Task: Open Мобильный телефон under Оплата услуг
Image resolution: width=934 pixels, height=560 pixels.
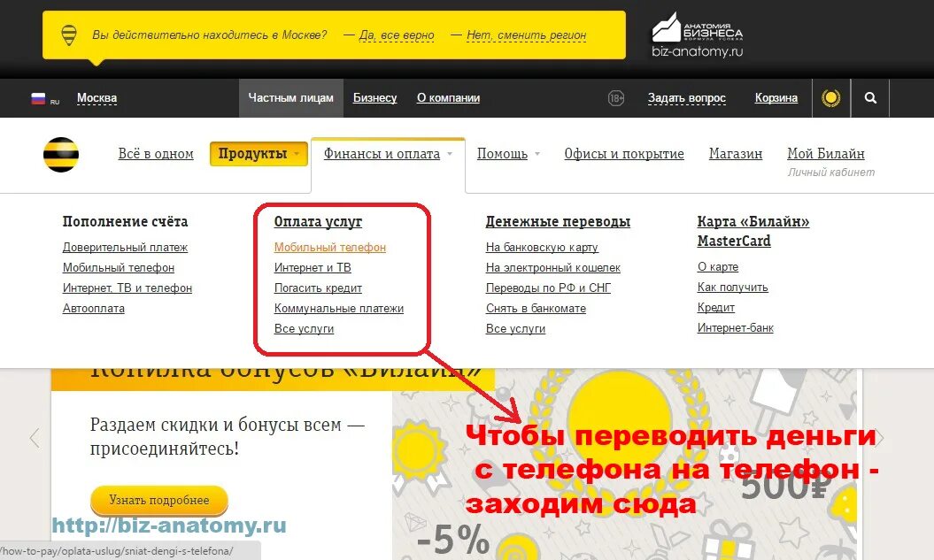Action: pyautogui.click(x=330, y=247)
